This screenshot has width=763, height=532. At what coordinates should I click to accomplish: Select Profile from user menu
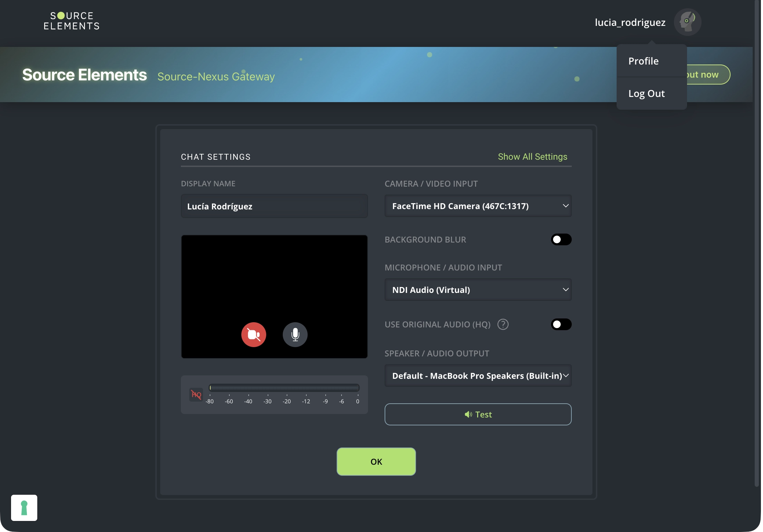click(651, 61)
